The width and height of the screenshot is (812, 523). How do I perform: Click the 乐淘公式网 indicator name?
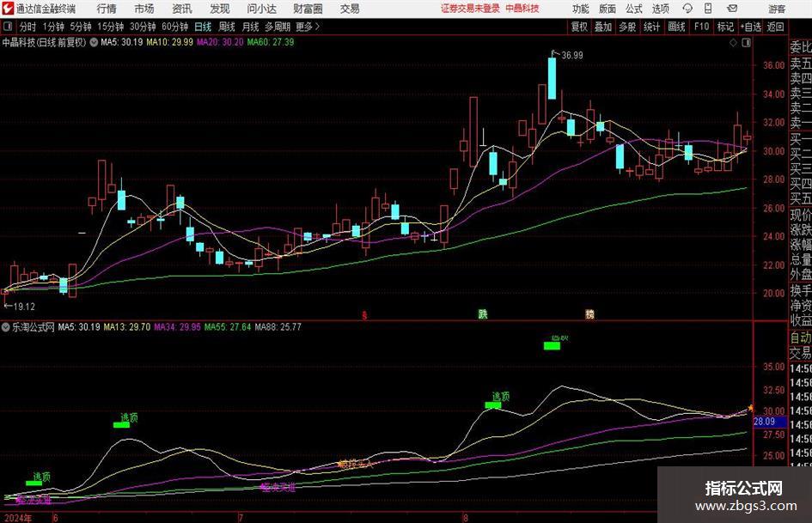point(34,327)
